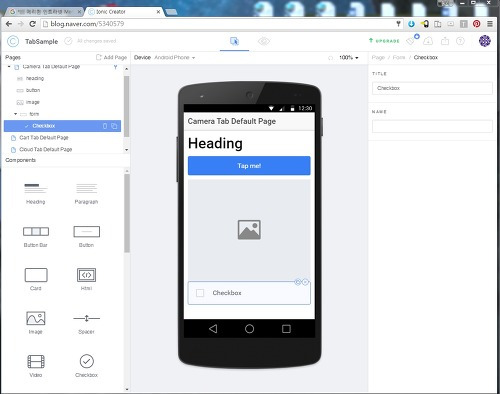Click Page in the breadcrumb
500x394 pixels.
pyautogui.click(x=378, y=57)
